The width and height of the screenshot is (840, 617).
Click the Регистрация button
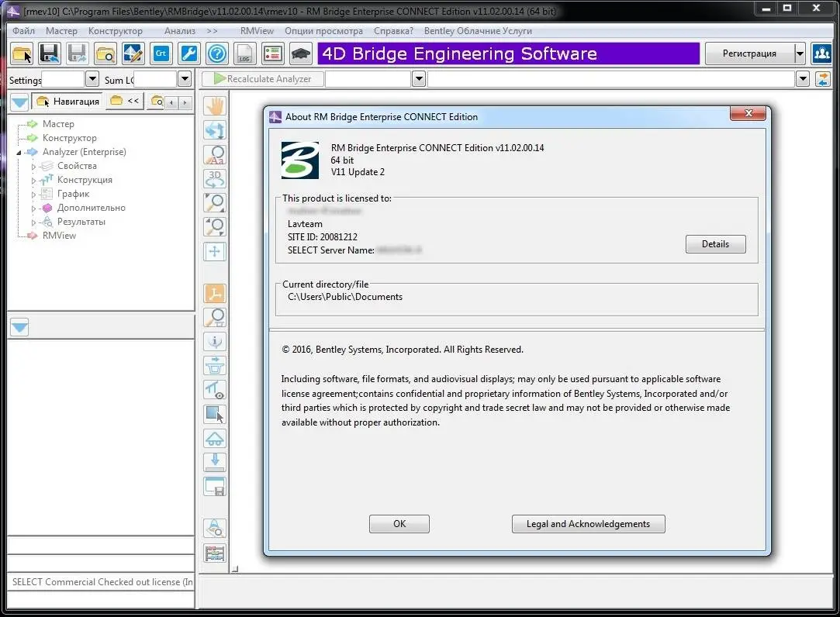pyautogui.click(x=749, y=53)
